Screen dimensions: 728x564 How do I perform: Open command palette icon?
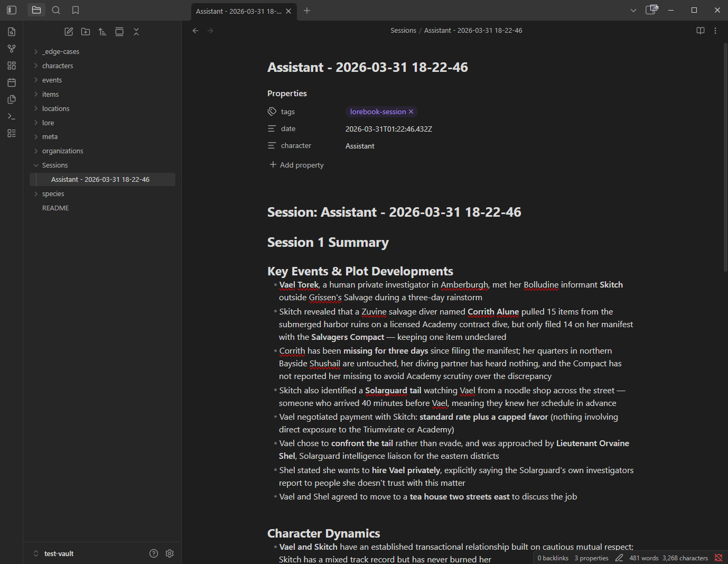pos(12,116)
